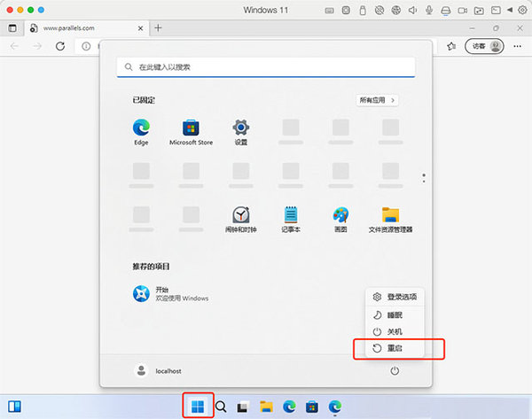Open Microsoft Store from the taskbar

point(312,406)
